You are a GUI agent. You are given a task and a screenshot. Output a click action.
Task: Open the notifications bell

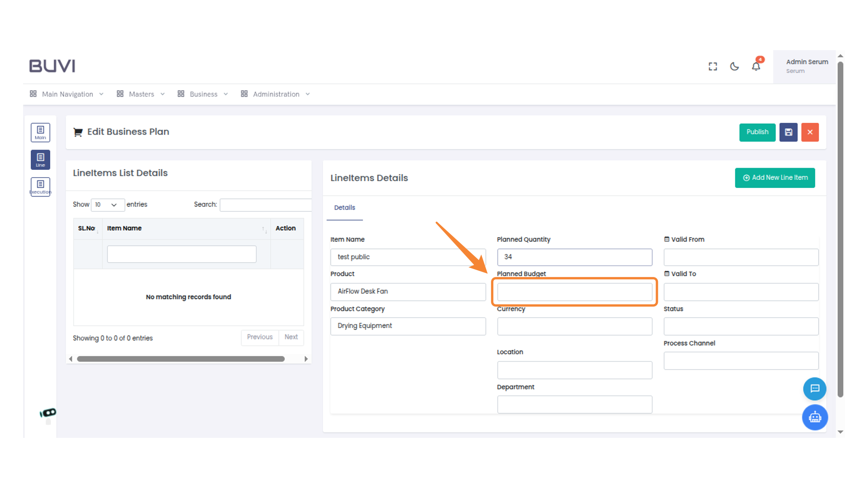click(x=756, y=66)
